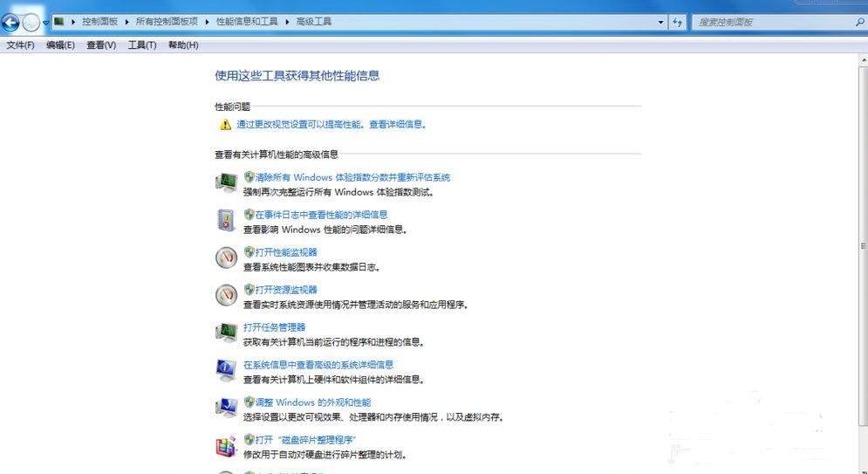
Task: Click gauge icon beside 打开性能监视器
Action: (227, 258)
